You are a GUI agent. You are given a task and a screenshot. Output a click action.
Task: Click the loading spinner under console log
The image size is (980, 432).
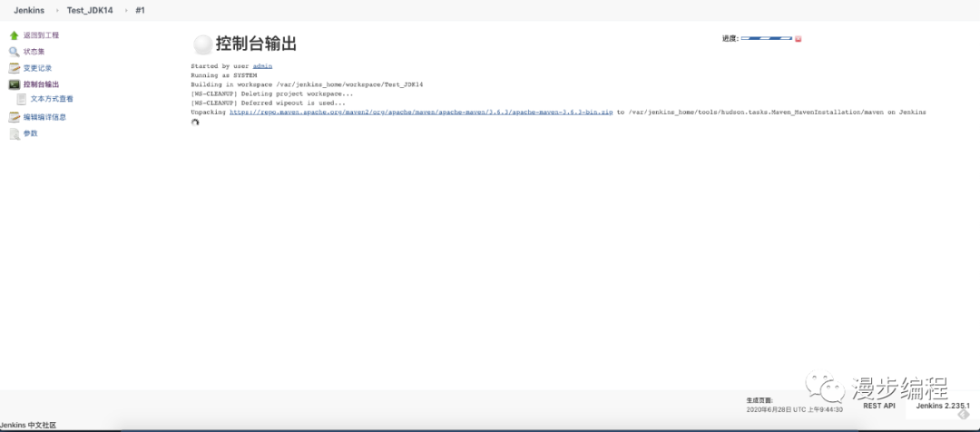[x=195, y=123]
